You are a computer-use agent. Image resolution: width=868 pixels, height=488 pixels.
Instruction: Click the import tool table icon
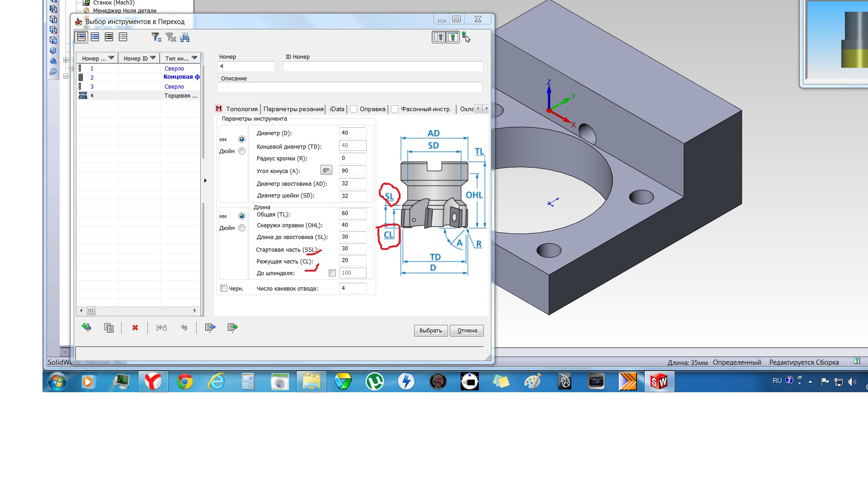pos(210,328)
